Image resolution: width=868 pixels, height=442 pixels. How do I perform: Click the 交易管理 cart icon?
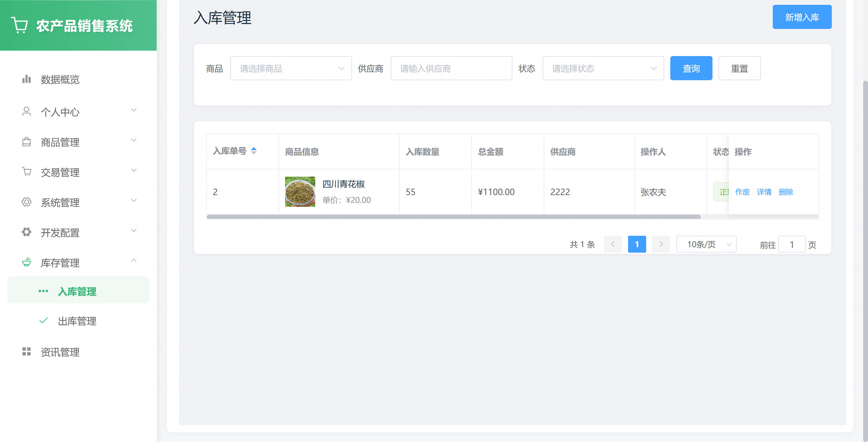tap(26, 172)
